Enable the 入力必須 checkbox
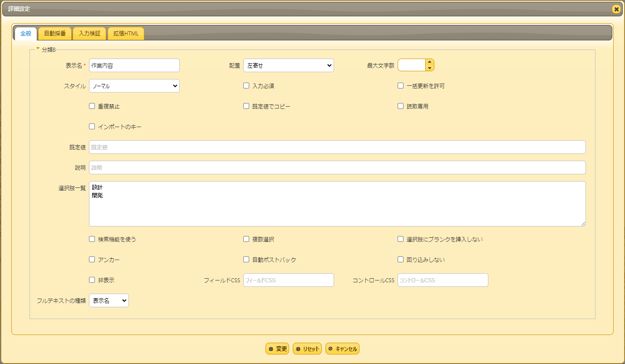The image size is (625, 364). coord(246,85)
